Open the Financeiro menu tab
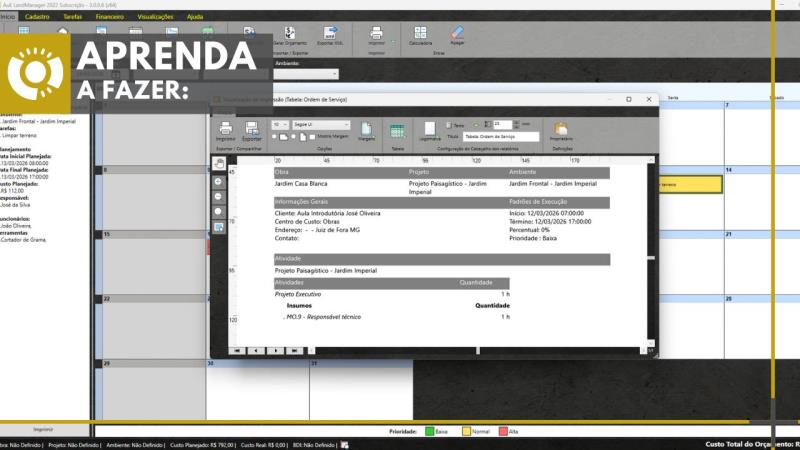 (x=110, y=17)
